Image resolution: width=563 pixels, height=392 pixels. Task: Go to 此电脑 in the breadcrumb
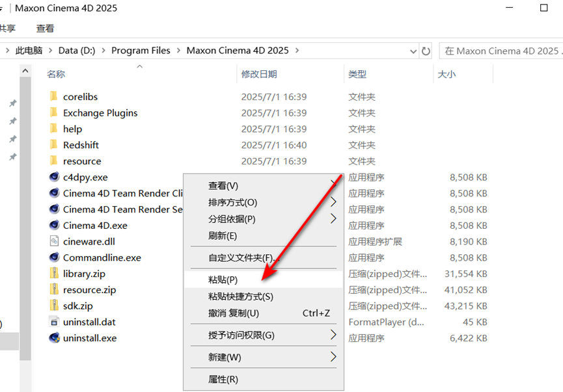click(29, 51)
